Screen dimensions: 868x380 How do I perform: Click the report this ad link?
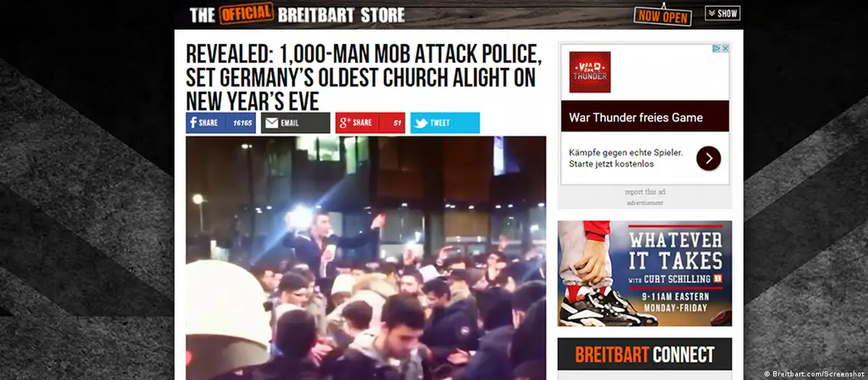pos(644,192)
